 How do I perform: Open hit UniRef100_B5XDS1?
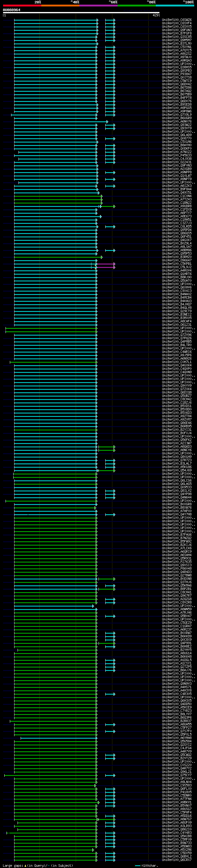point(177,406)
